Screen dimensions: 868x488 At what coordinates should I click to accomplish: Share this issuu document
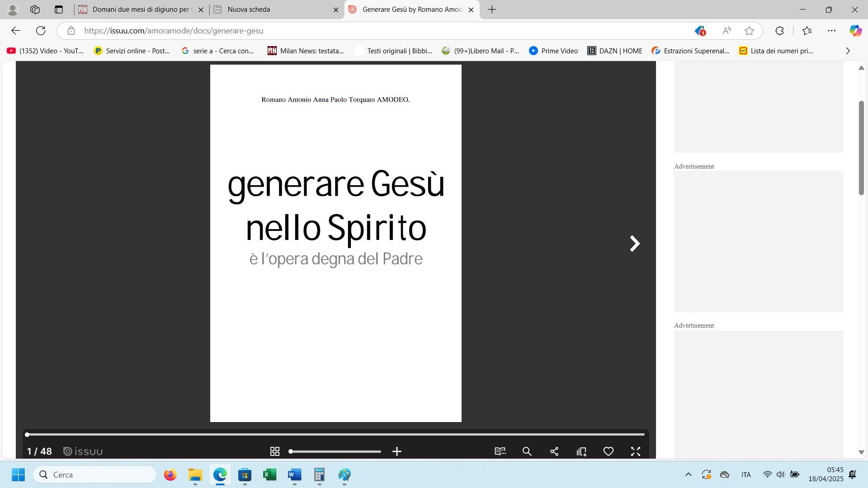coord(554,451)
